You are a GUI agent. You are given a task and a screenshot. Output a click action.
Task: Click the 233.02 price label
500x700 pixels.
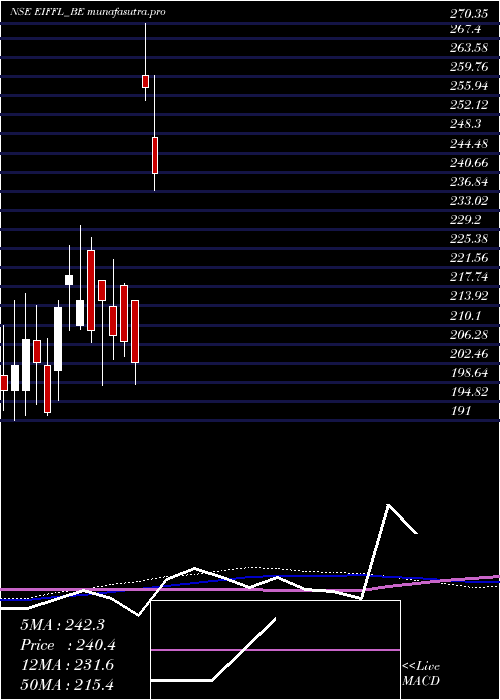click(468, 200)
